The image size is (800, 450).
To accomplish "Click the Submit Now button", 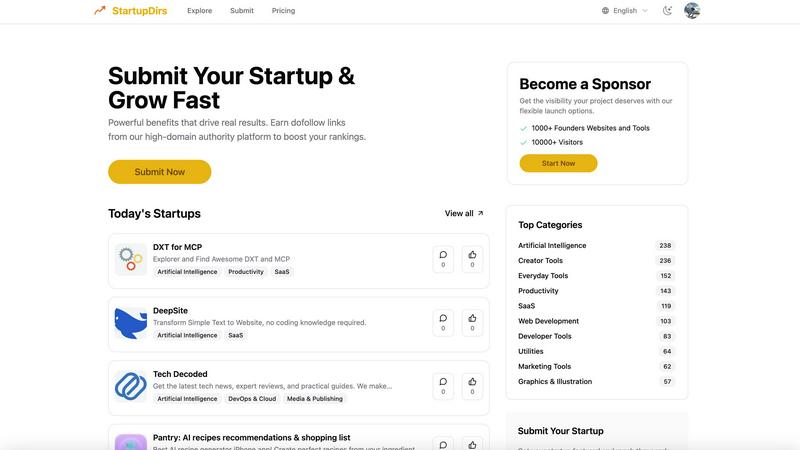I will (160, 172).
